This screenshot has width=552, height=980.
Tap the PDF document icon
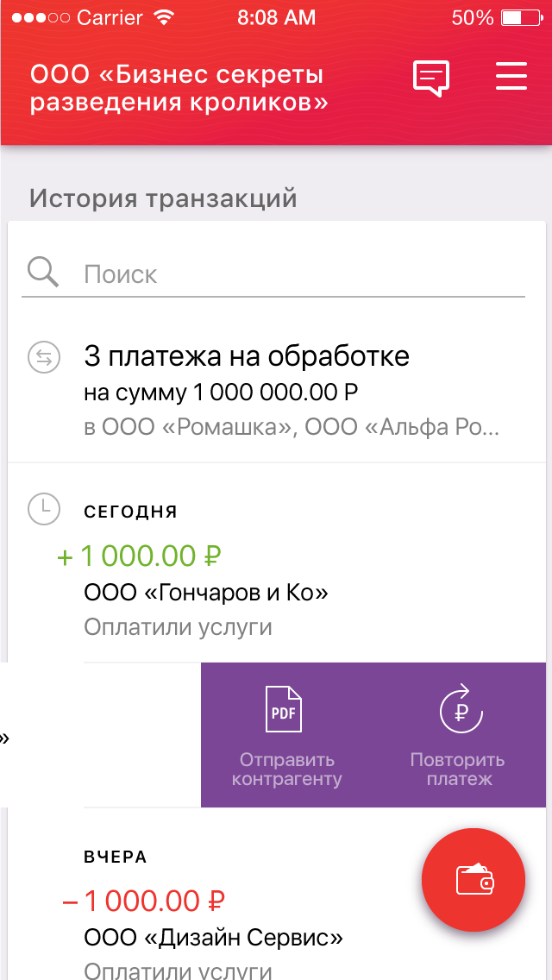pos(283,710)
